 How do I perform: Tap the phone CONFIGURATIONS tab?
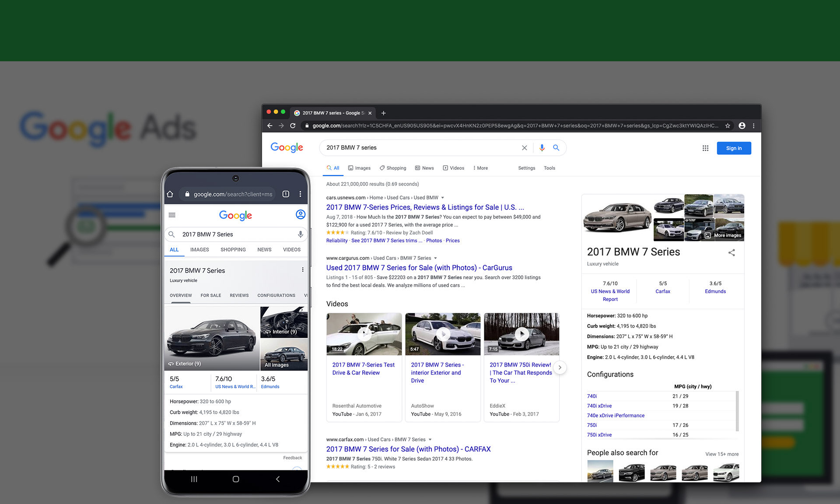[x=276, y=295]
